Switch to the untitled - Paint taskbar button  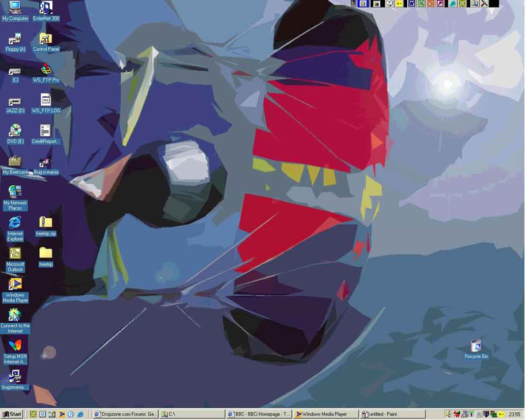coord(392,414)
